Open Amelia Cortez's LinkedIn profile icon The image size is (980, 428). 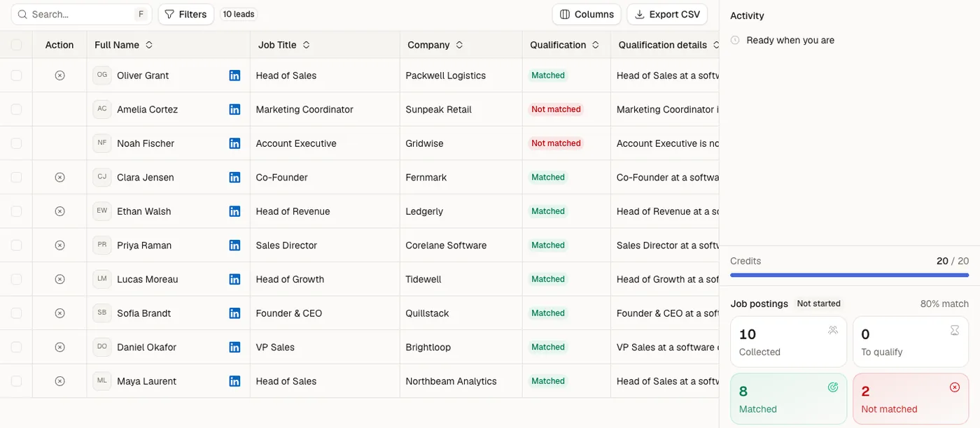(x=234, y=109)
